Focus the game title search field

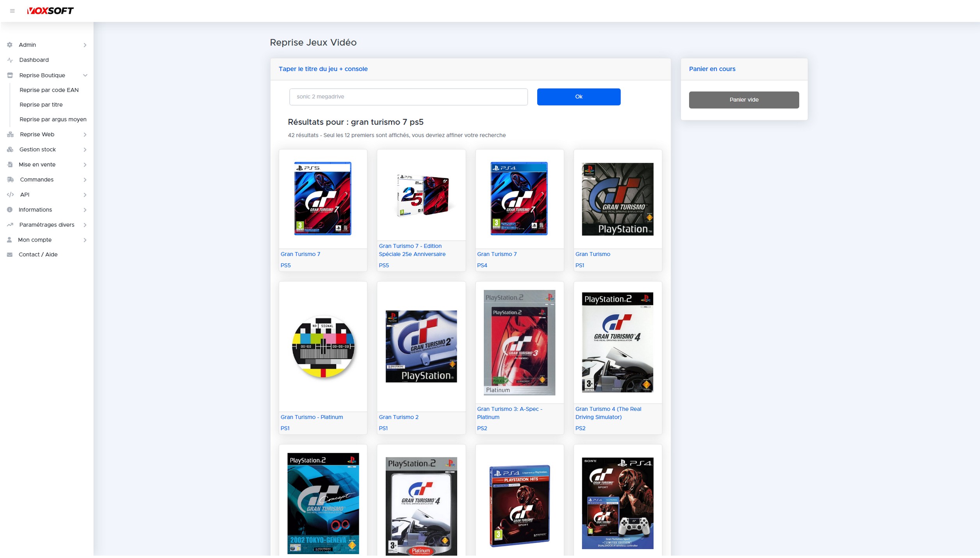coord(408,97)
